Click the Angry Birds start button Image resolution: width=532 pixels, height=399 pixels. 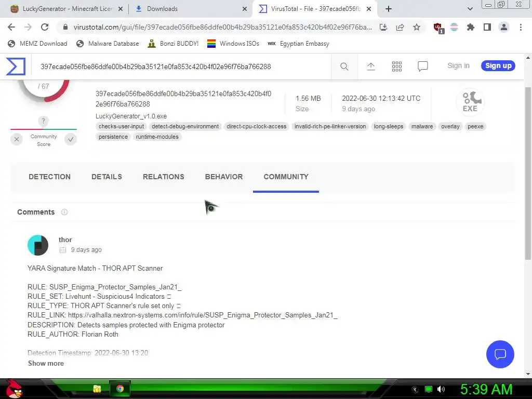(x=14, y=389)
